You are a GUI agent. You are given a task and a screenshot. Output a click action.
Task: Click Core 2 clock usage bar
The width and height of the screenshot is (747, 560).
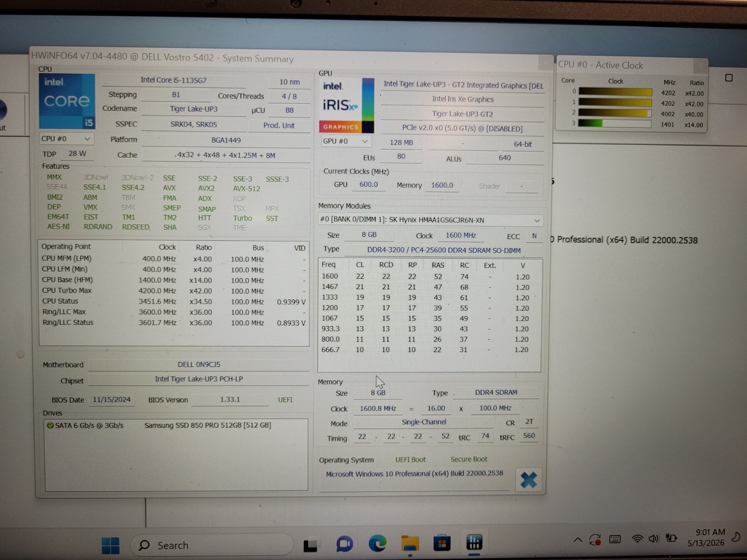coord(615,113)
